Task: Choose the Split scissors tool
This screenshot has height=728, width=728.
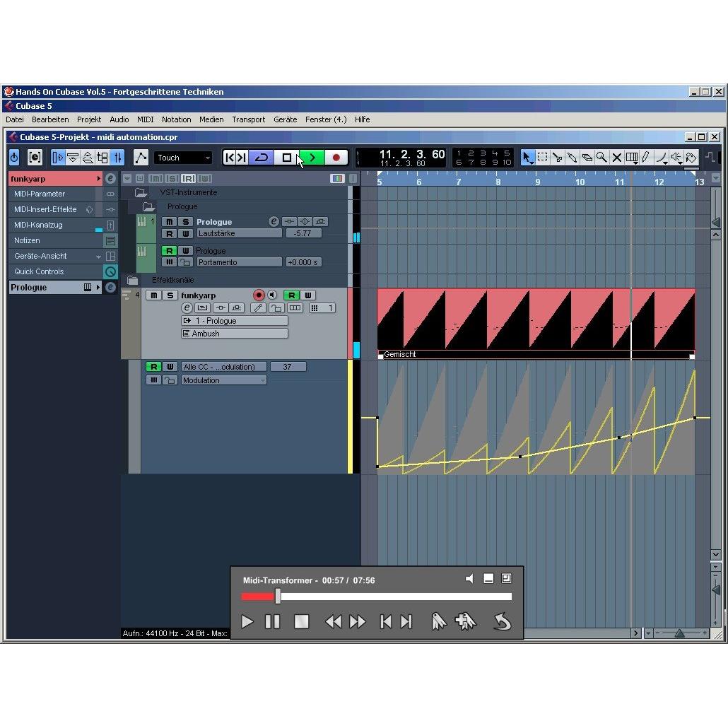Action: pos(557,158)
